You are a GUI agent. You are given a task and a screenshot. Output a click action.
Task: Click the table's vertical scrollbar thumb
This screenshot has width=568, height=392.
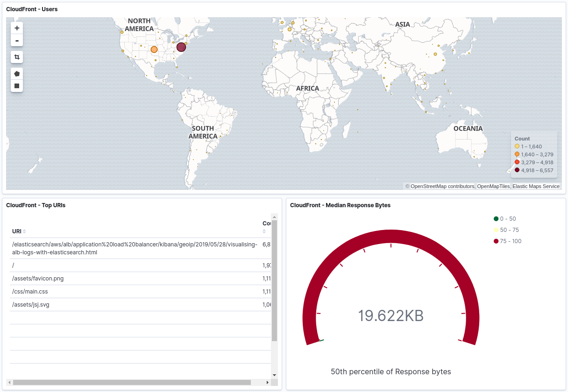click(274, 281)
